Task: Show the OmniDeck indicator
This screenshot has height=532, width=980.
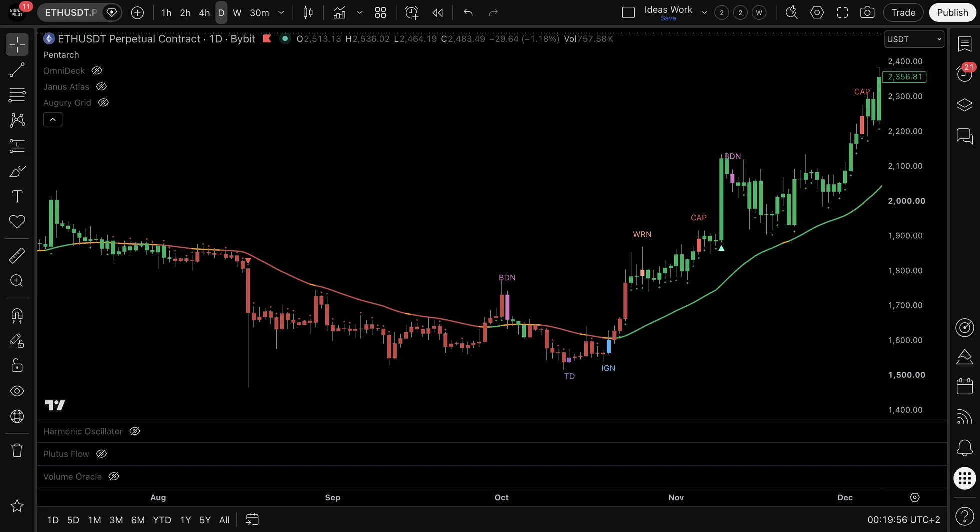Action: (97, 71)
